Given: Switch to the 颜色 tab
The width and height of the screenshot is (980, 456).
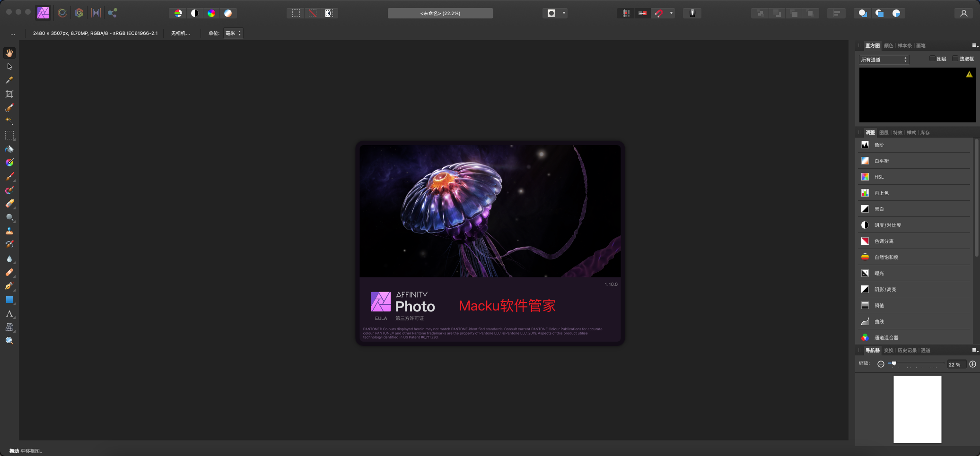Looking at the screenshot, I should [x=888, y=46].
